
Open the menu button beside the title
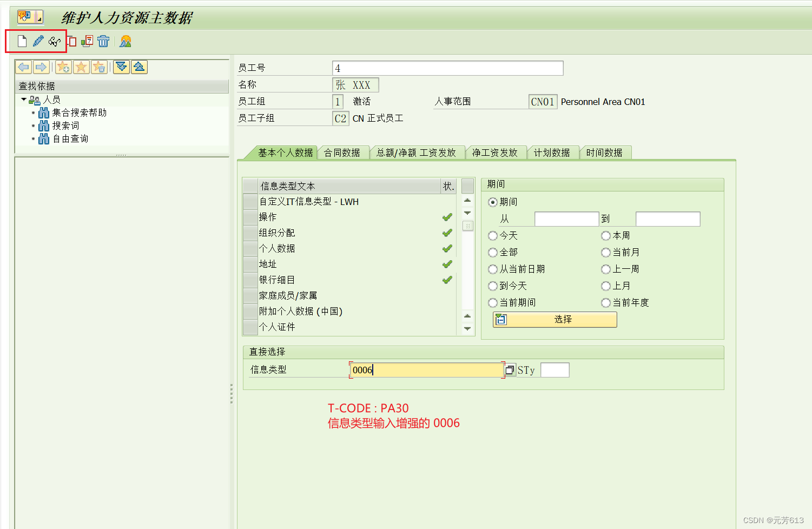[30, 17]
